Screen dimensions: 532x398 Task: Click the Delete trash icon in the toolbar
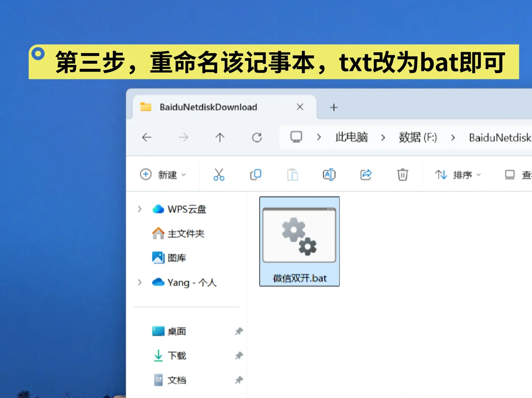click(402, 175)
